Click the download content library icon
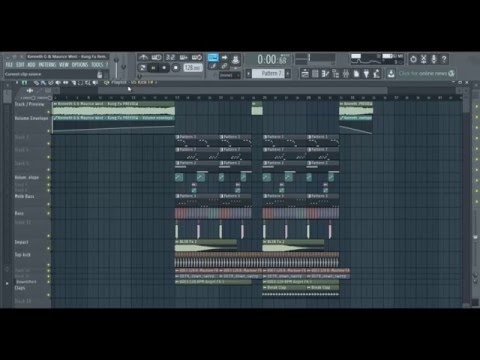Screen dimensions: 480x360 (x=391, y=73)
